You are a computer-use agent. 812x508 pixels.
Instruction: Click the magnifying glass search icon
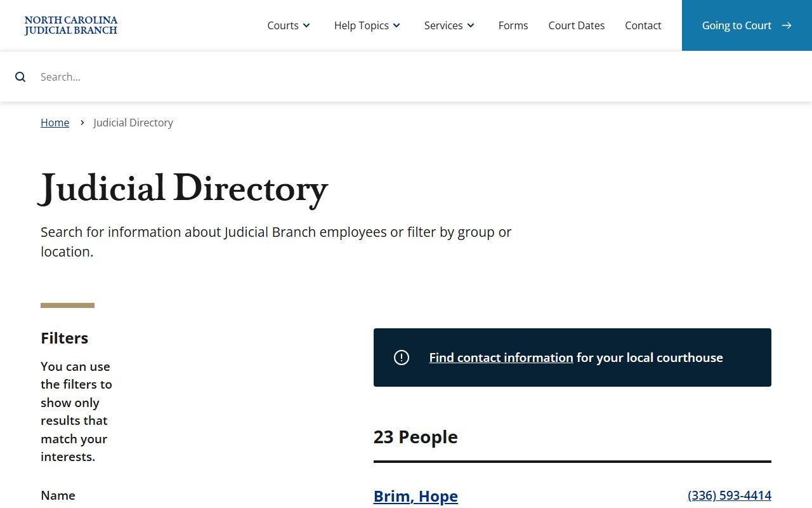coord(20,77)
